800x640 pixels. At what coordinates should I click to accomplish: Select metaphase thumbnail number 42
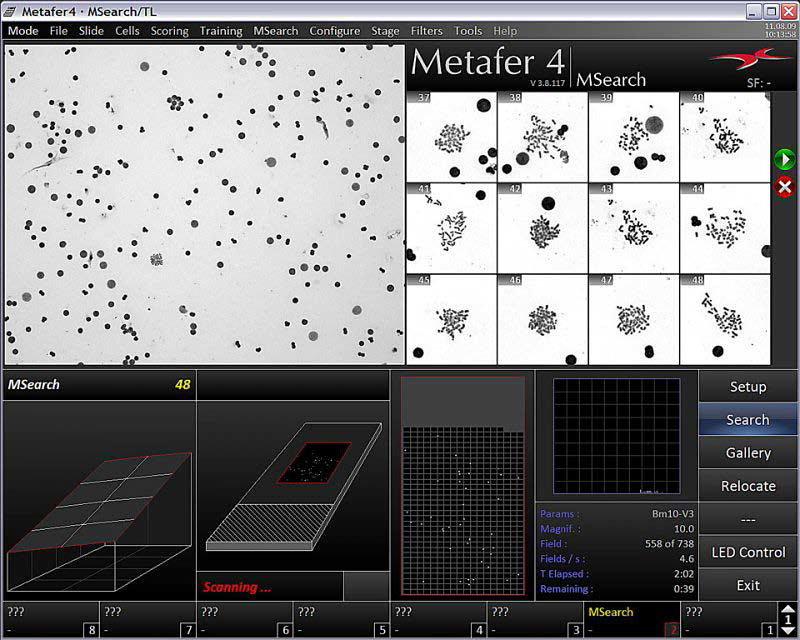click(x=542, y=228)
